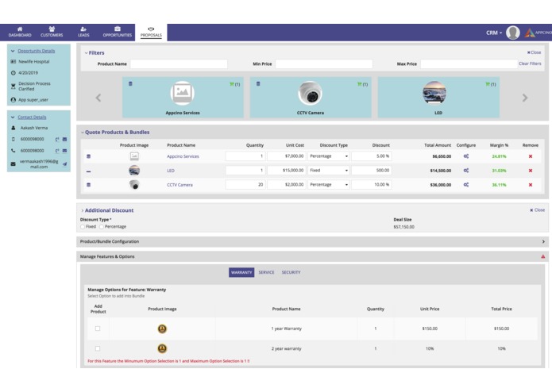Click bundle icon on Appcino Services card
The height and width of the screenshot is (392, 552).
[x=130, y=83]
